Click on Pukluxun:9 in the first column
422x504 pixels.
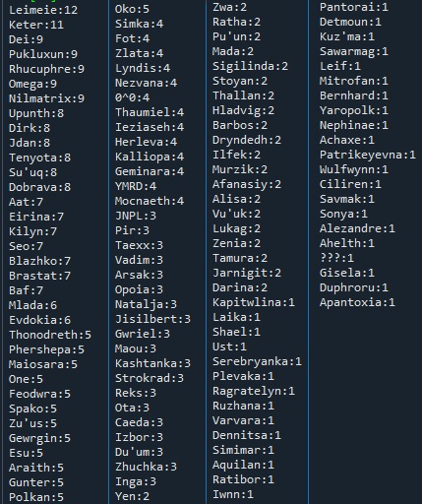[x=43, y=54]
